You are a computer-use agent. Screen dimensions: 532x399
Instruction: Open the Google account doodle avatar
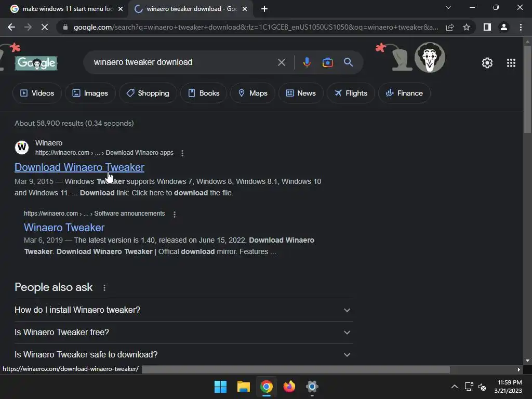click(430, 57)
